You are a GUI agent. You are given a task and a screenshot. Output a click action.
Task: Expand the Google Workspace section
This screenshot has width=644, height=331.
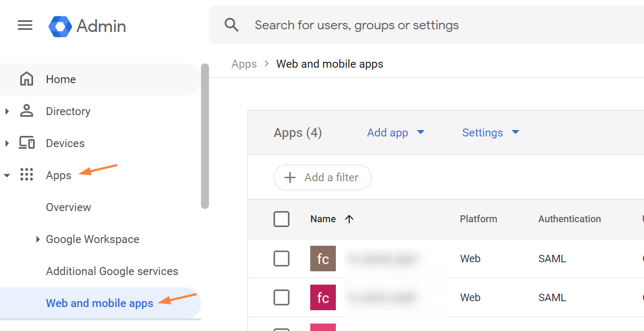tap(92, 239)
